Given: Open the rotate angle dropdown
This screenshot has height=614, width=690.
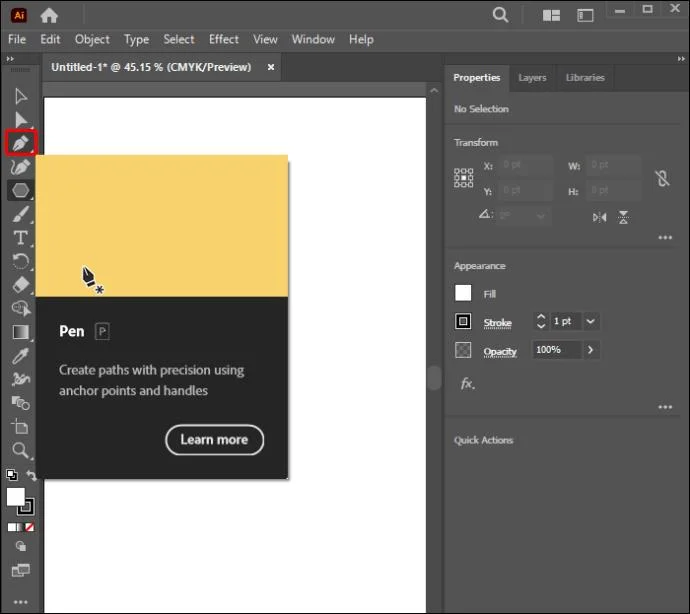Looking at the screenshot, I should (541, 216).
